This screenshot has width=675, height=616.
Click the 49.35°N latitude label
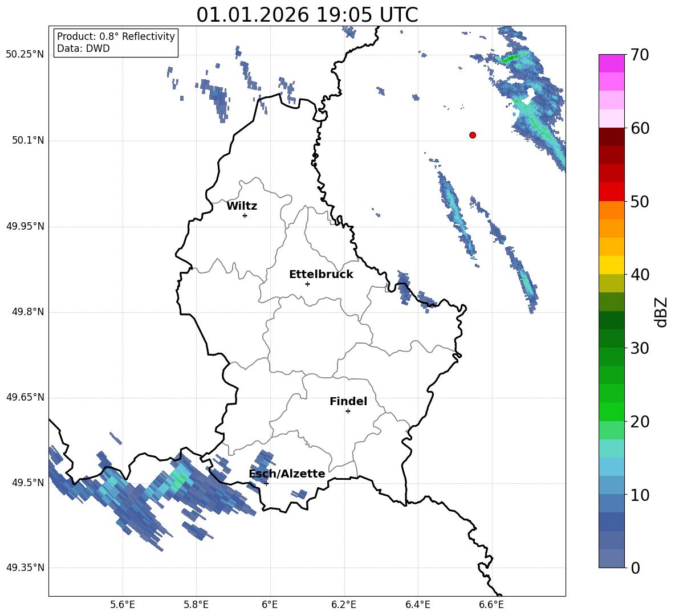[x=25, y=568]
